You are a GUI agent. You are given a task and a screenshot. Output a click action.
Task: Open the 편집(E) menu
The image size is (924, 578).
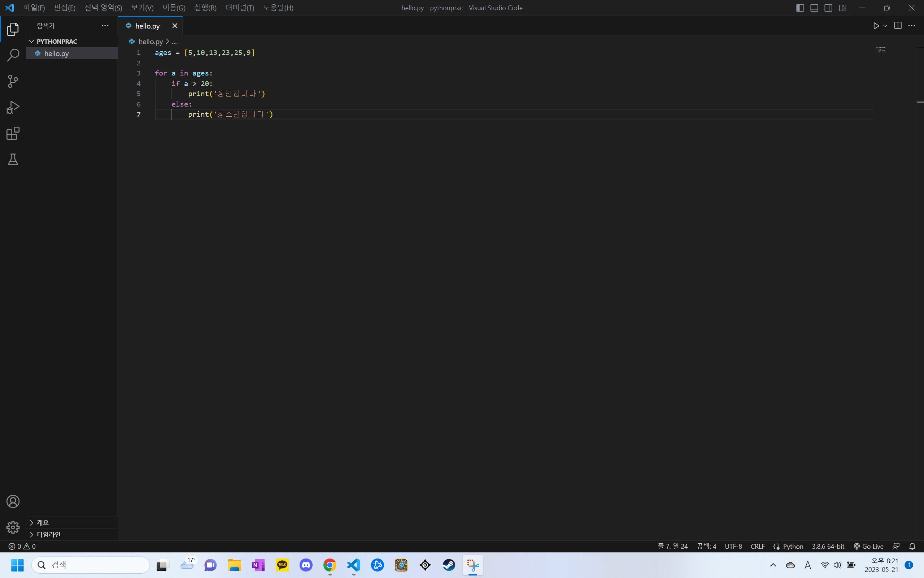[x=65, y=8]
